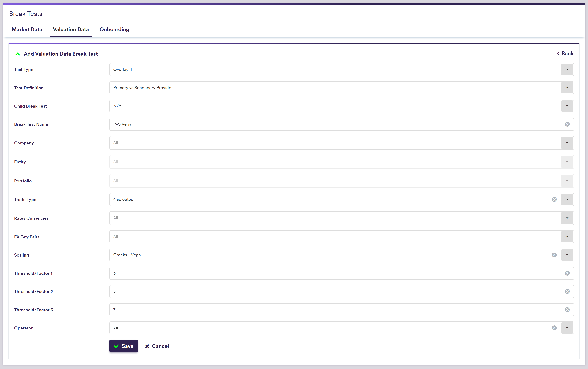Image resolution: width=588 pixels, height=369 pixels.
Task: Clear the Threshold/Factor 3 value
Action: (567, 310)
